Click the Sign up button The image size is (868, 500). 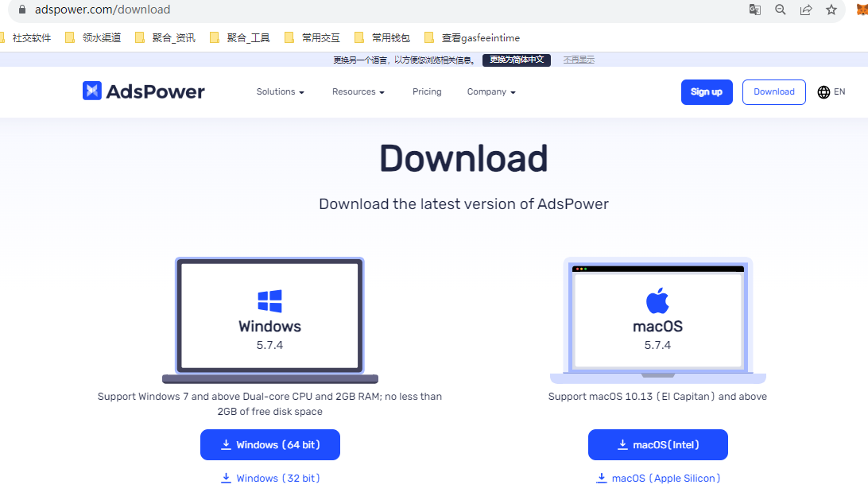click(x=707, y=92)
